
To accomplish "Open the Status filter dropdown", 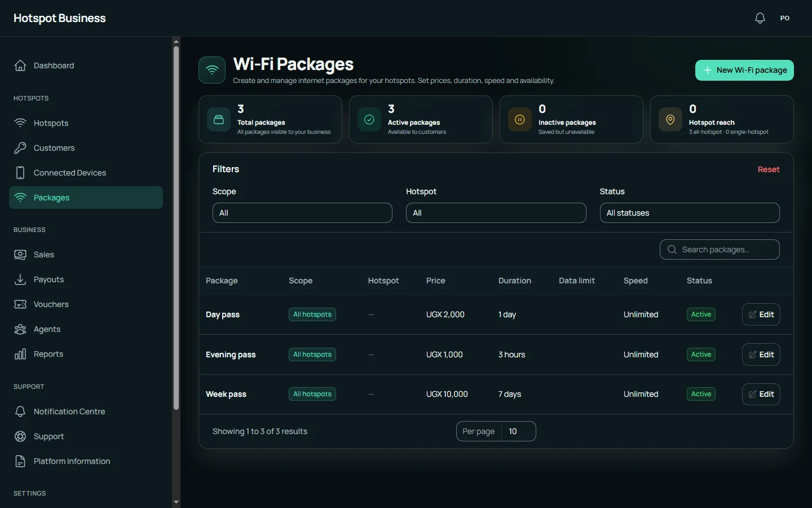I will click(x=690, y=213).
